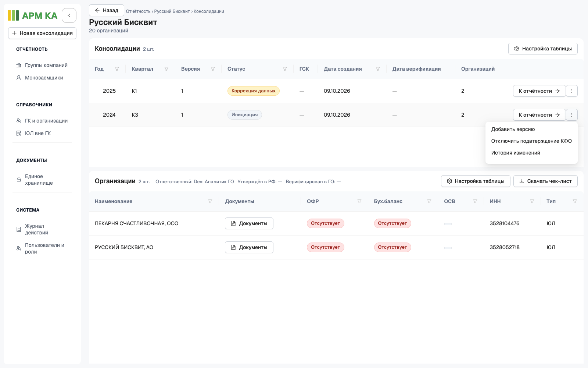Download the checklist via Скачать чек-лист
This screenshot has width=588, height=368.
pyautogui.click(x=545, y=181)
